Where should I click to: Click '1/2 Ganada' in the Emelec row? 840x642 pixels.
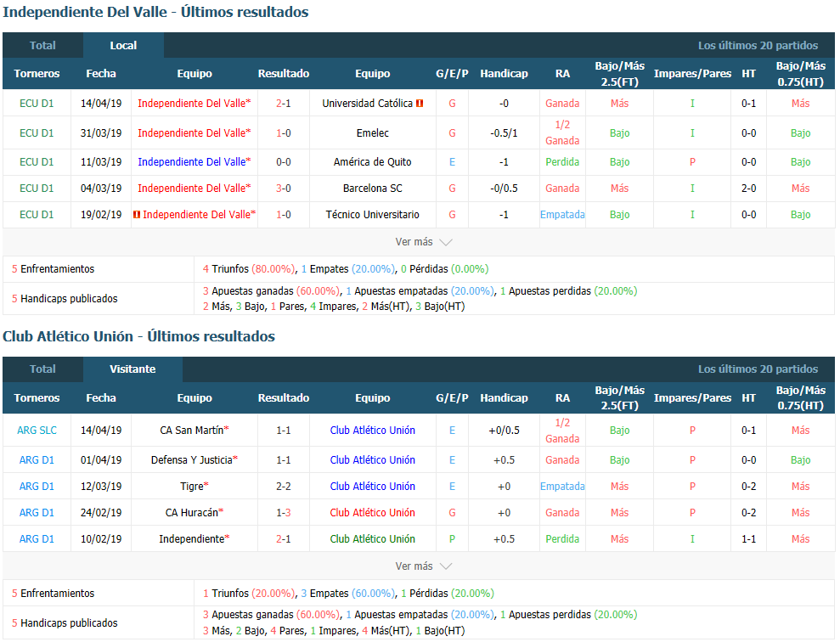coord(562,132)
